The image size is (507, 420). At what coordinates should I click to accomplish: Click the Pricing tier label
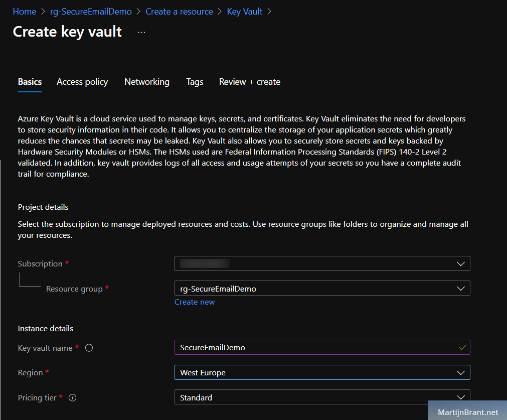tap(37, 398)
